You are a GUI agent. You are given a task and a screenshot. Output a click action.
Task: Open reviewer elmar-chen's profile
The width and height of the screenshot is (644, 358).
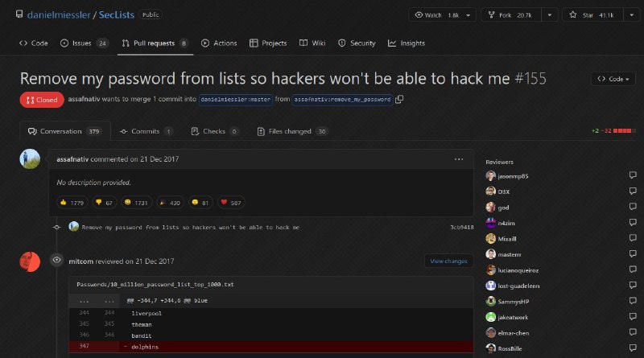pyautogui.click(x=513, y=333)
